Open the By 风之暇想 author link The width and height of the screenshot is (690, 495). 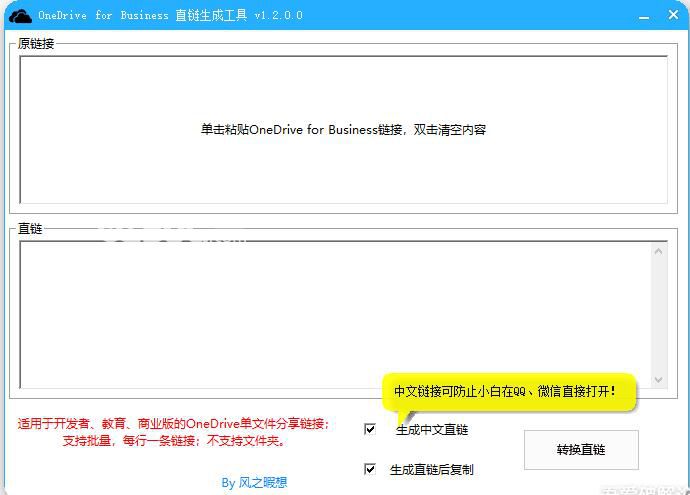[254, 483]
